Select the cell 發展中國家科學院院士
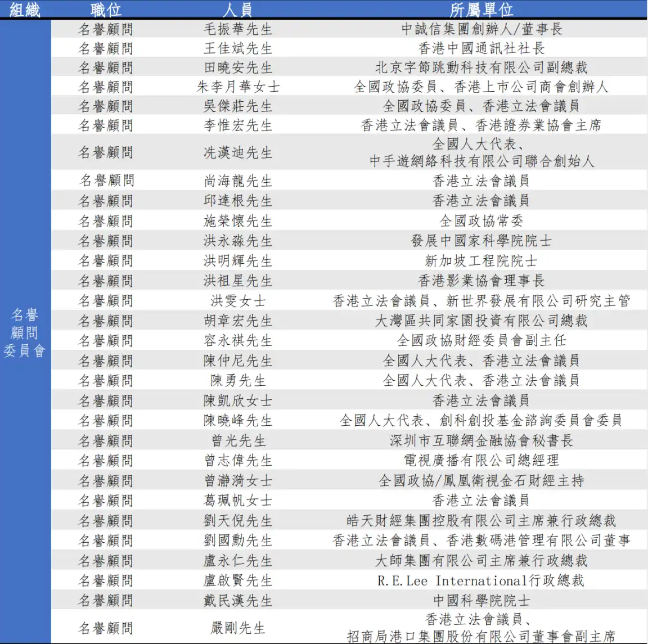 482,241
